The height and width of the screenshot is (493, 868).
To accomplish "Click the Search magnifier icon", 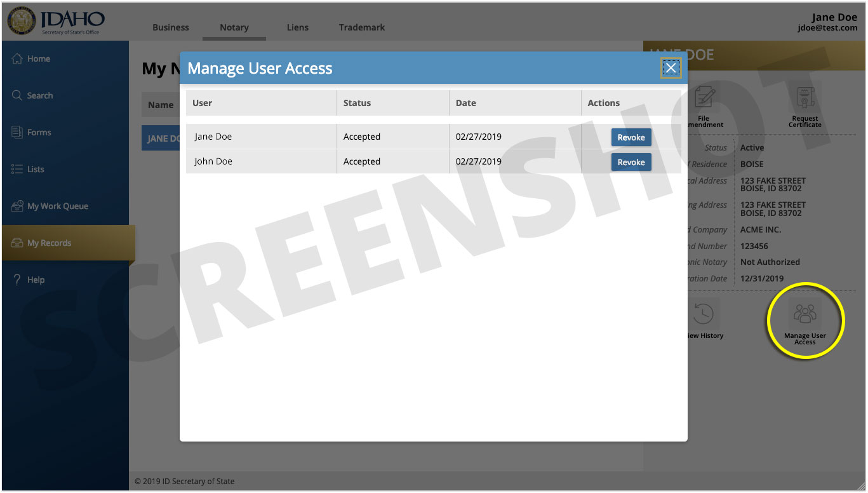I will (17, 95).
